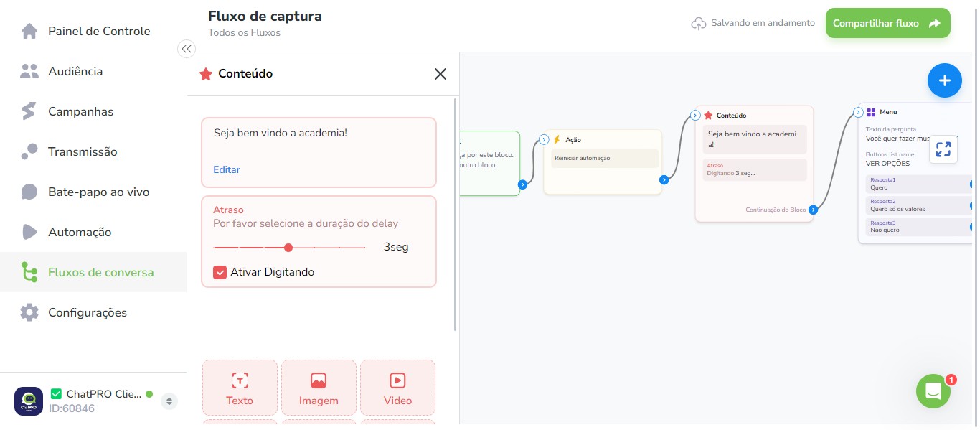980x430 pixels.
Task: Collapse the sidebar with double-chevron button
Action: pos(187,49)
